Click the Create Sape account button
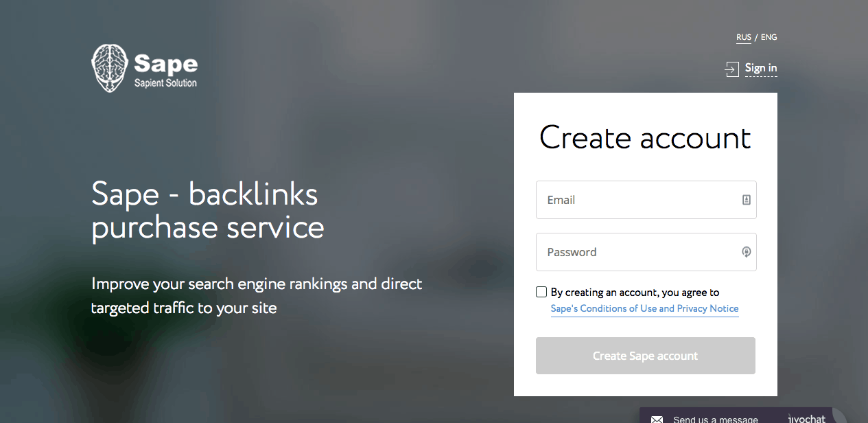The width and height of the screenshot is (868, 423). click(x=646, y=356)
